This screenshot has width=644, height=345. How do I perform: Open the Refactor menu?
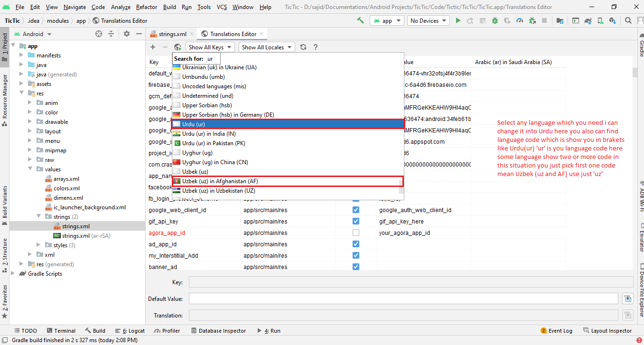[147, 7]
